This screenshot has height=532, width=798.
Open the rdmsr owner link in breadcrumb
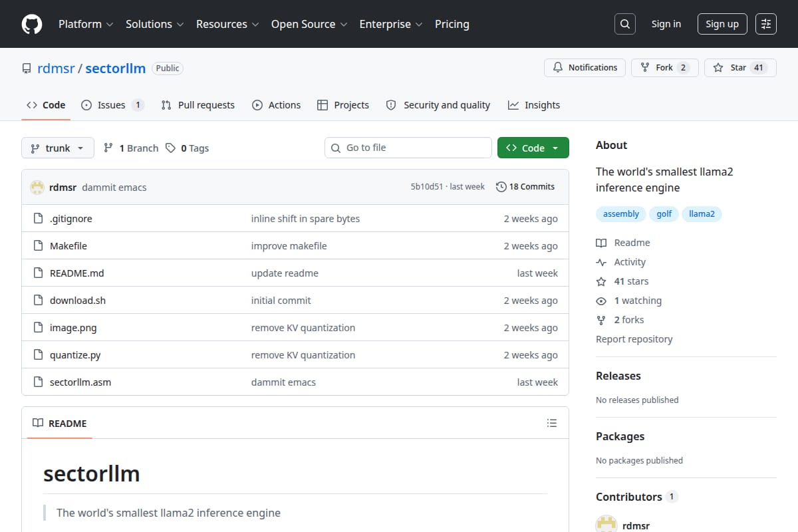55,68
